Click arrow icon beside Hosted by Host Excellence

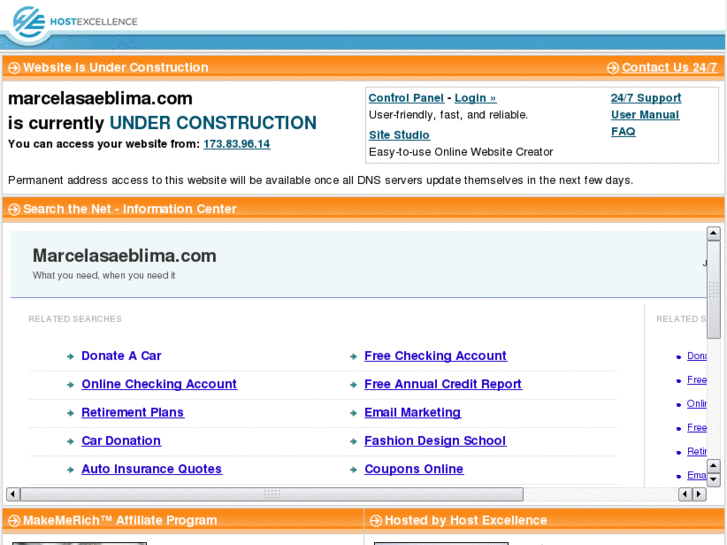[376, 521]
